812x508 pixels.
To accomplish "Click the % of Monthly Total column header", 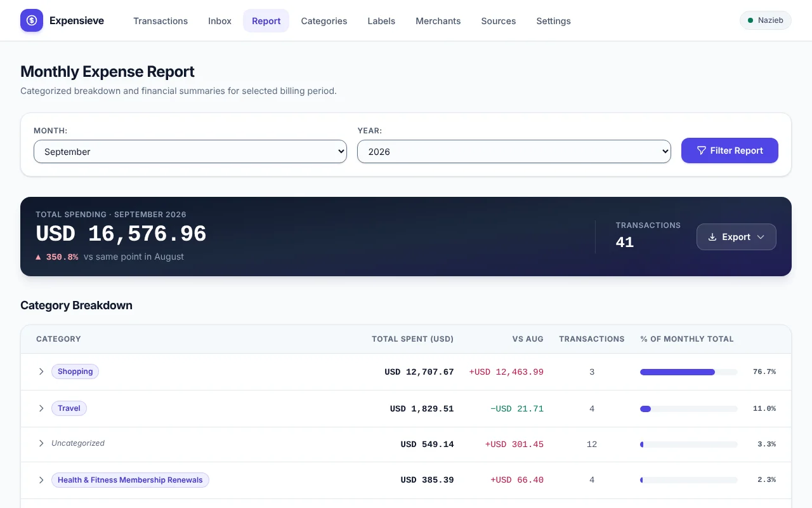I will point(687,339).
